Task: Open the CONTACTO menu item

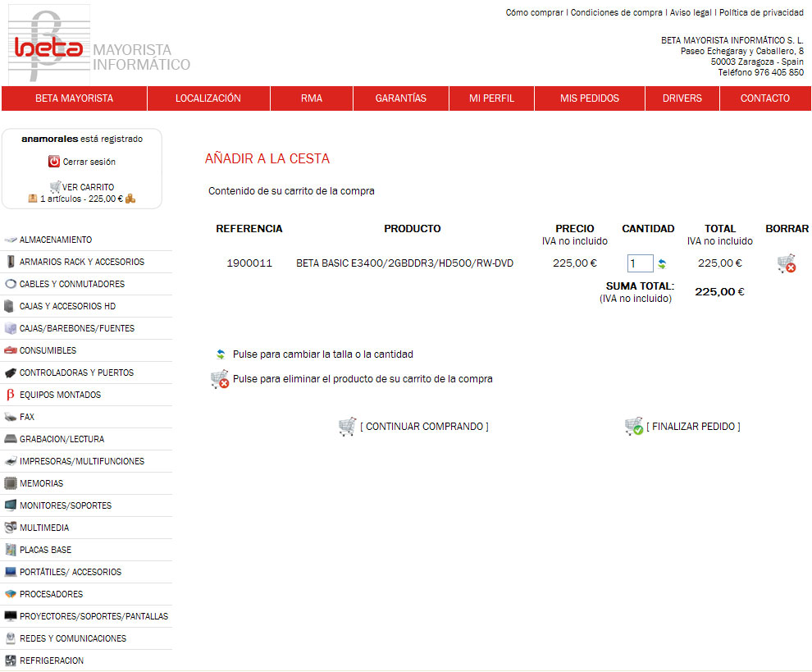Action: click(765, 98)
